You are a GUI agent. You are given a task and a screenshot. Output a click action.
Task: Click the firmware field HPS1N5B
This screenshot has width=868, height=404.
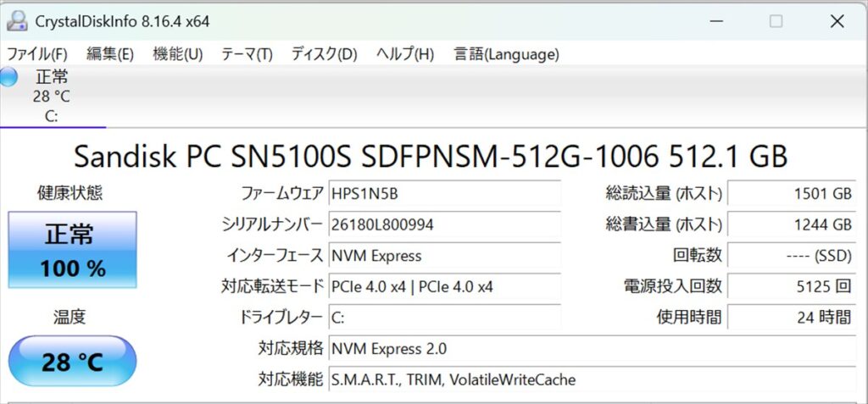pyautogui.click(x=444, y=194)
